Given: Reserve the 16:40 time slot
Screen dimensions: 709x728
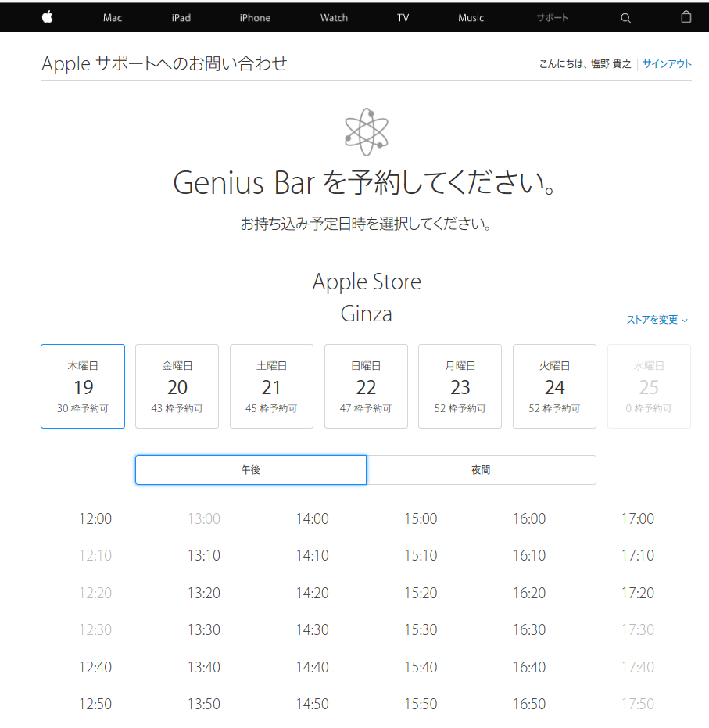Looking at the screenshot, I should pyautogui.click(x=529, y=667).
